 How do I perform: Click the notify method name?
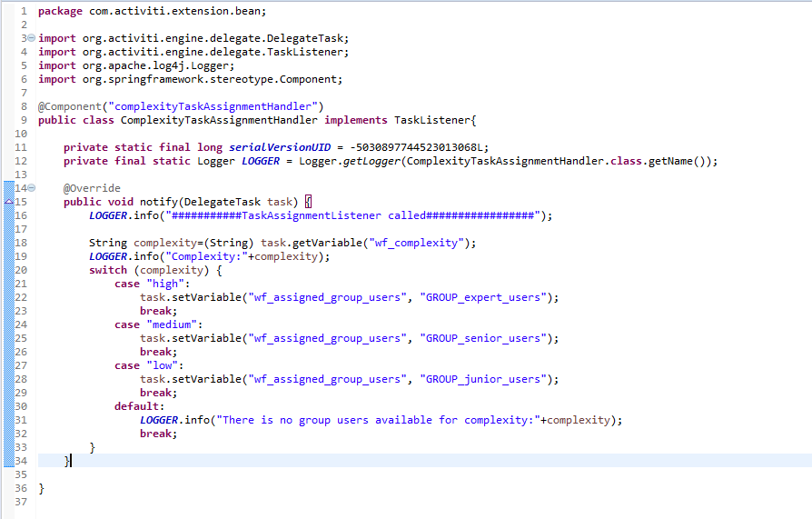[159, 202]
